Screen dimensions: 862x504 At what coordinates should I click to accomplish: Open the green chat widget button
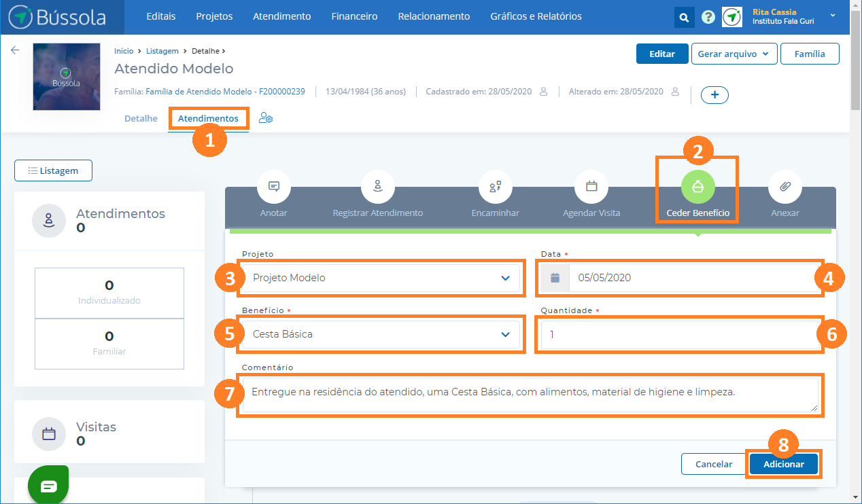point(48,486)
